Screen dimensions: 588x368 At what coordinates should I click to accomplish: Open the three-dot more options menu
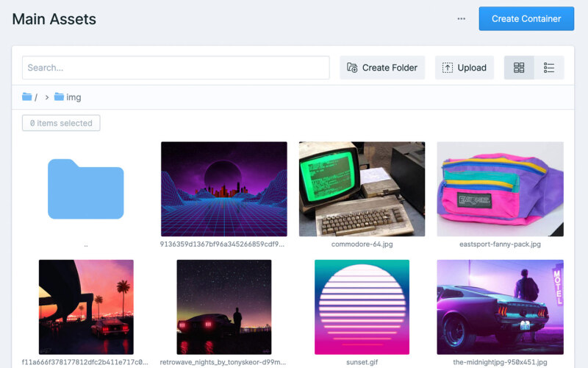461,19
